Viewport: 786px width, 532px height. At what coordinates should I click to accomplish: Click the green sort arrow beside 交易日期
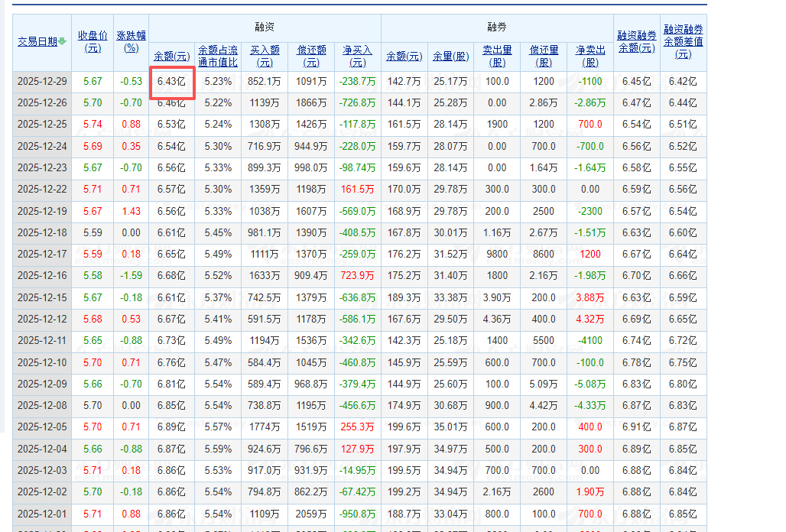pos(62,41)
